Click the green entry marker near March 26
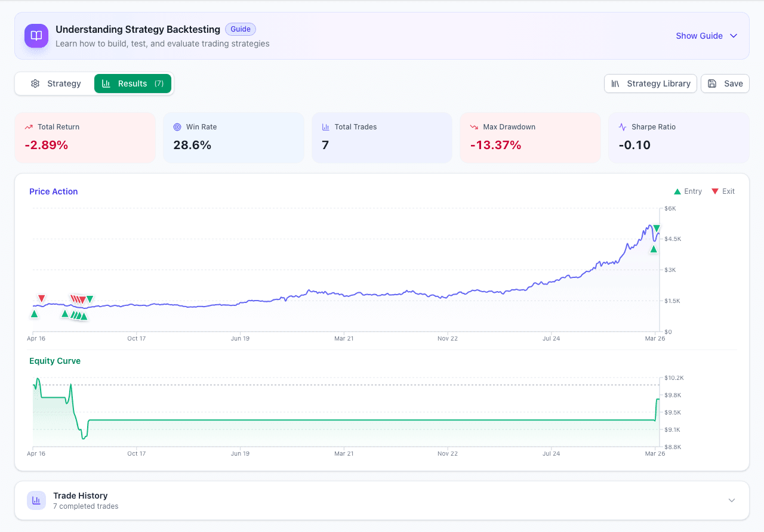The image size is (764, 532). pyautogui.click(x=654, y=249)
